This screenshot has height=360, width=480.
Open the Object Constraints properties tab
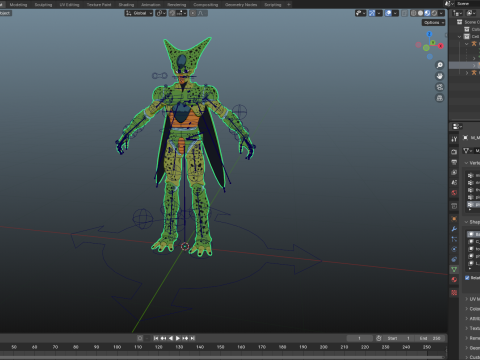454,259
